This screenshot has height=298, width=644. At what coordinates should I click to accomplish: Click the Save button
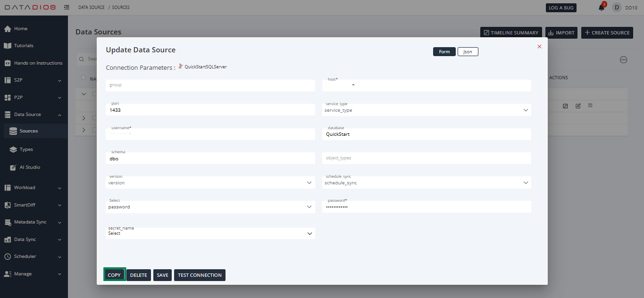[x=162, y=275]
